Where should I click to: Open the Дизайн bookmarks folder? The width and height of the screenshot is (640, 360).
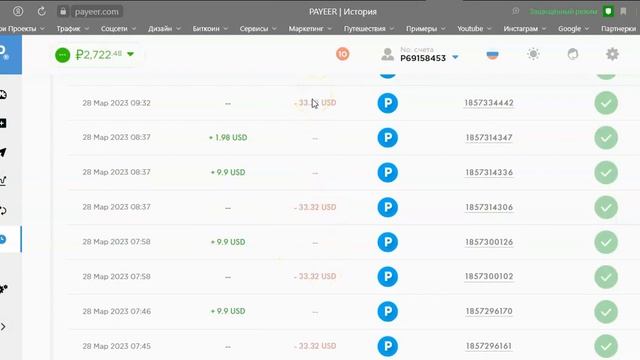pos(164,29)
